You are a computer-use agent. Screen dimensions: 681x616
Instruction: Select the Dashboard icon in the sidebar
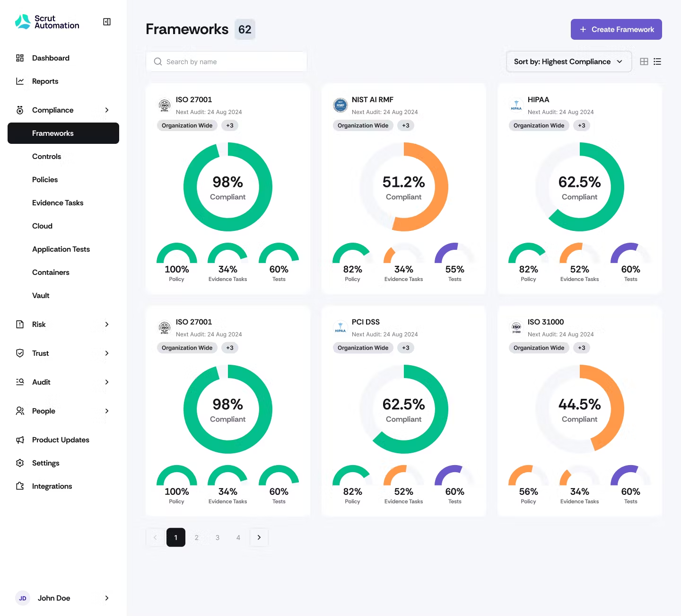pos(19,58)
